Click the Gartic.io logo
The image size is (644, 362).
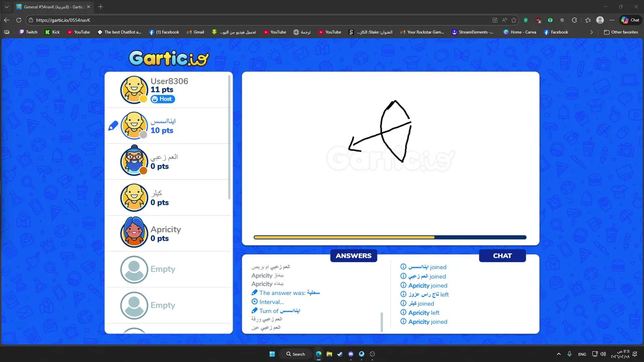click(169, 58)
